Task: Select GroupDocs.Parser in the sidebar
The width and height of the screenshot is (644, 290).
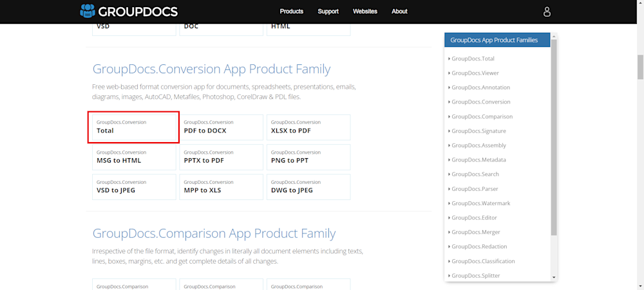Action: coord(475,188)
